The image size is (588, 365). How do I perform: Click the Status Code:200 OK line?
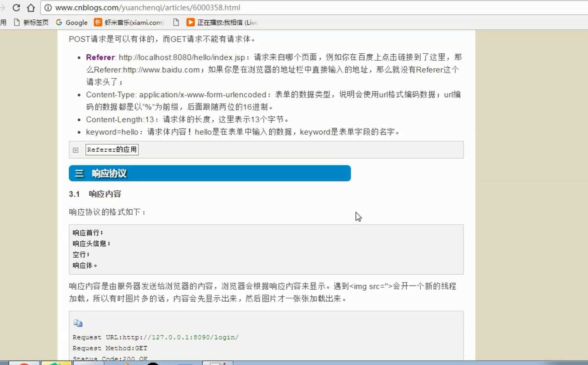(x=110, y=359)
